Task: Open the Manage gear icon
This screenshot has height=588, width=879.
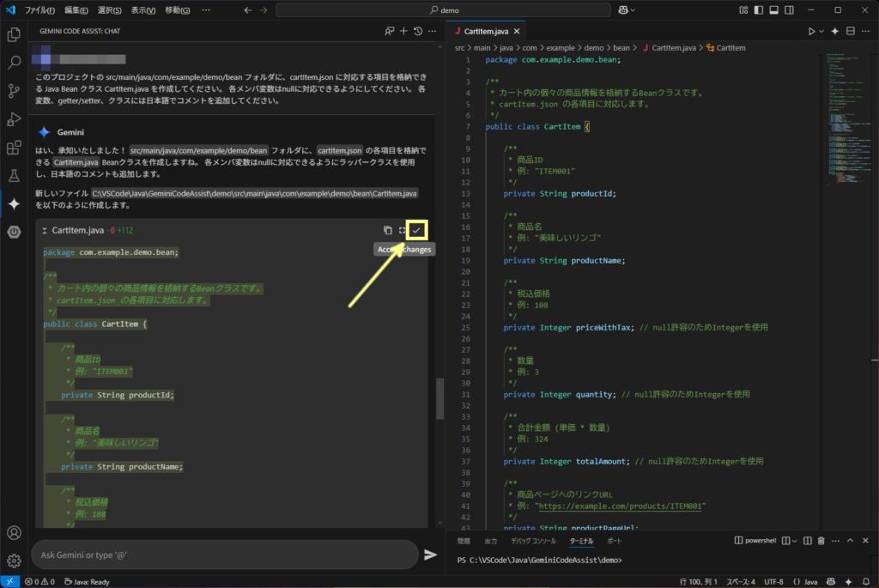Action: (14, 560)
